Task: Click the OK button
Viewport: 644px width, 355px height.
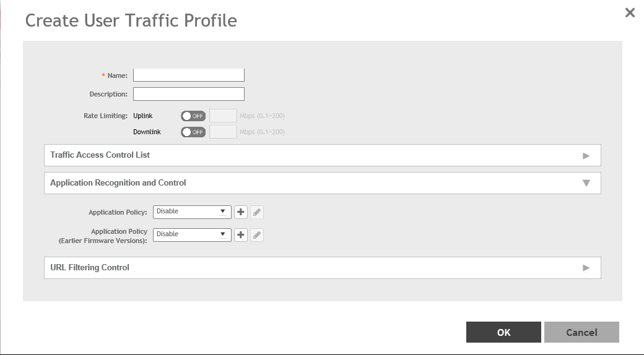Action: [503, 332]
